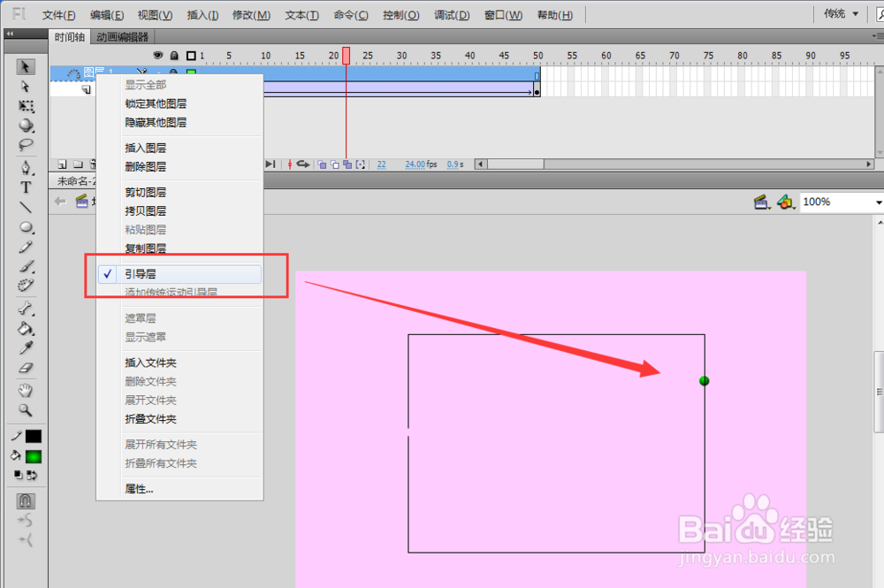Open the 编辑(E) menu
This screenshot has width=884, height=588.
[x=107, y=15]
